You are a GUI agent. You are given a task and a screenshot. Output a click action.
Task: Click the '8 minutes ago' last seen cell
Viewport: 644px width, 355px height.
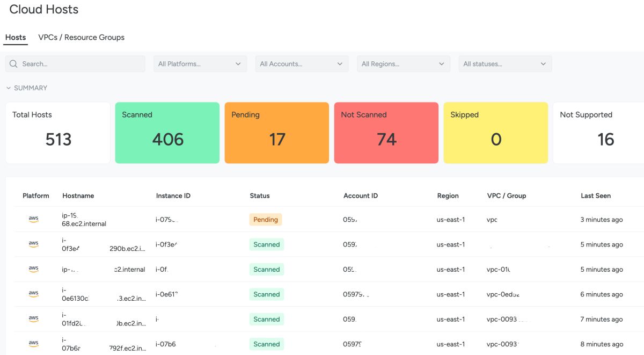602,344
